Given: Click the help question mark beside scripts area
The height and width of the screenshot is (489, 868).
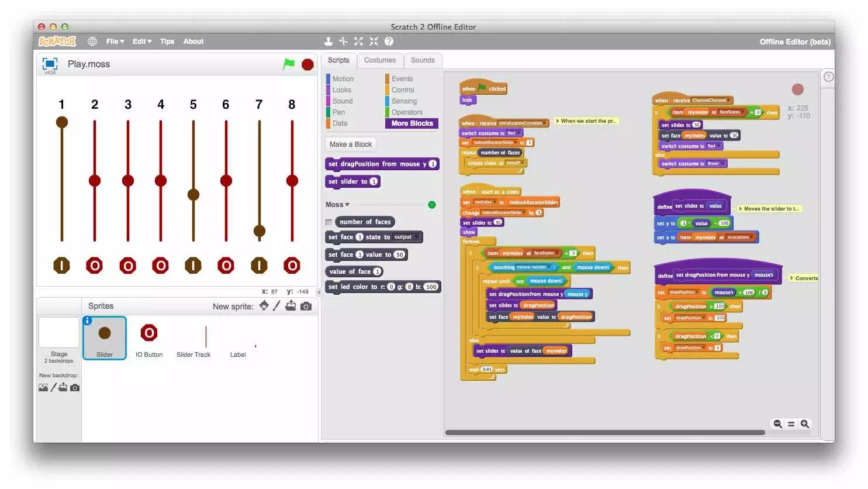Looking at the screenshot, I should [x=828, y=77].
